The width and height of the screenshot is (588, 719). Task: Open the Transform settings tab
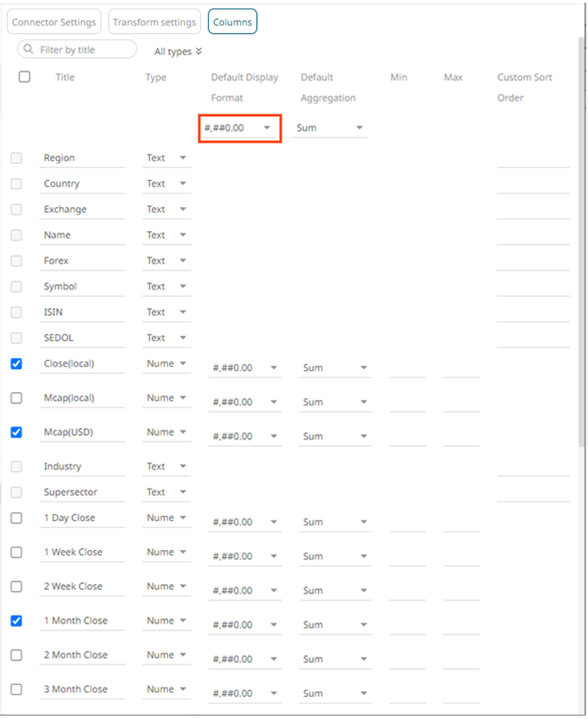pyautogui.click(x=154, y=22)
